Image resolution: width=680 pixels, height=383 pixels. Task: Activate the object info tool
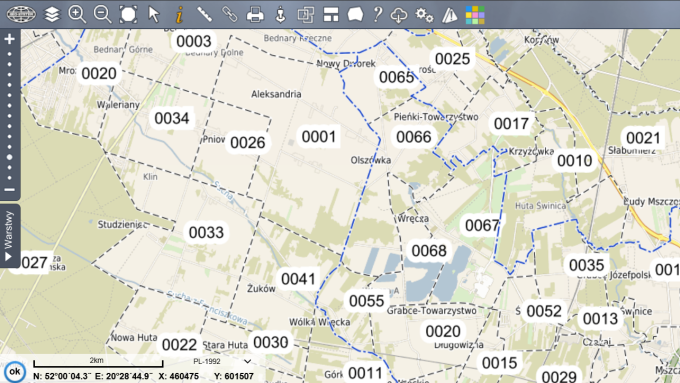tap(179, 15)
